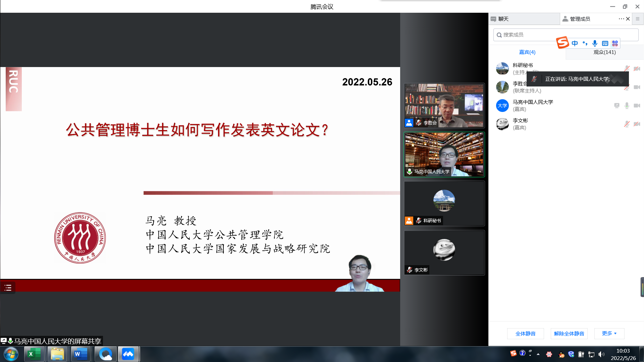
Task: Click the slide outline list icon
Action: [x=8, y=288]
